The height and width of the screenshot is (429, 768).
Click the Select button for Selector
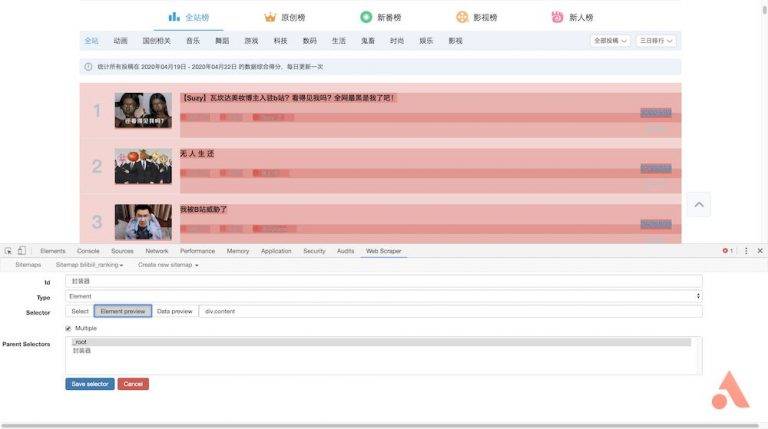[x=79, y=311]
